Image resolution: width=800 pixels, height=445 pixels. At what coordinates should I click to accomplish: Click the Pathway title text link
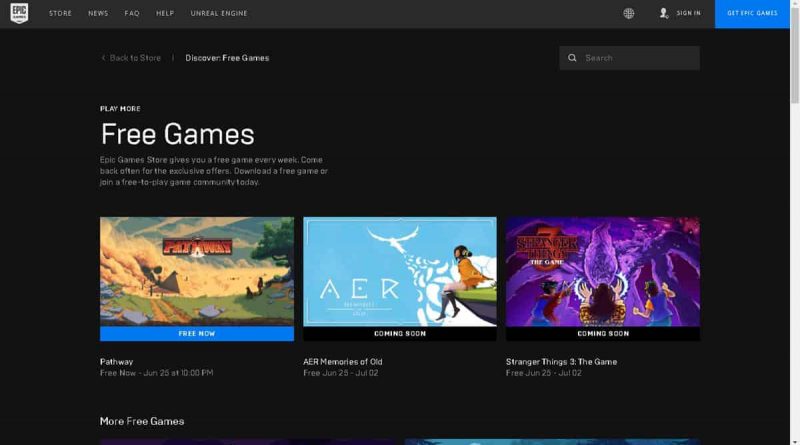[x=117, y=362]
